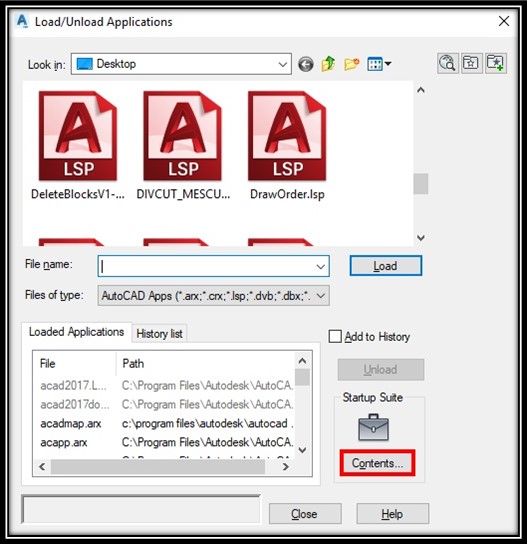Screen dimensions: 527x544
Task: Create a new folder
Action: coord(351,64)
